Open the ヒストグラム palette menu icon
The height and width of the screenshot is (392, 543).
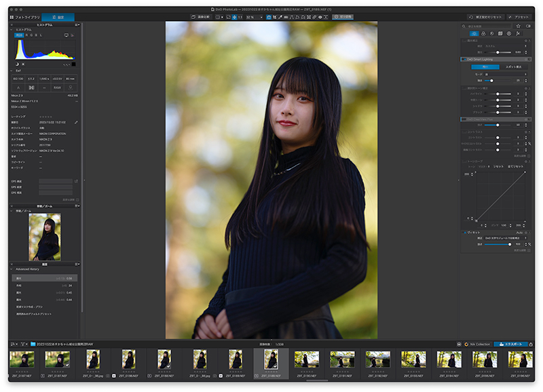pyautogui.click(x=77, y=25)
